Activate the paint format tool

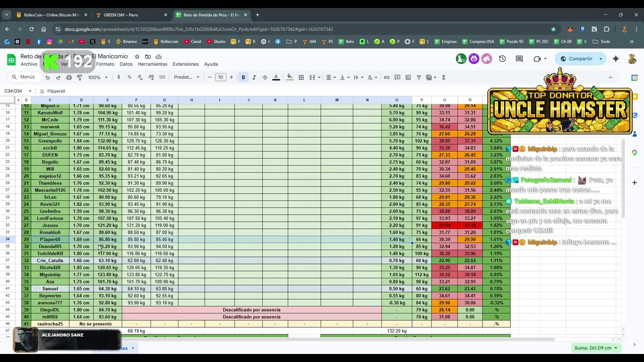tap(79, 77)
